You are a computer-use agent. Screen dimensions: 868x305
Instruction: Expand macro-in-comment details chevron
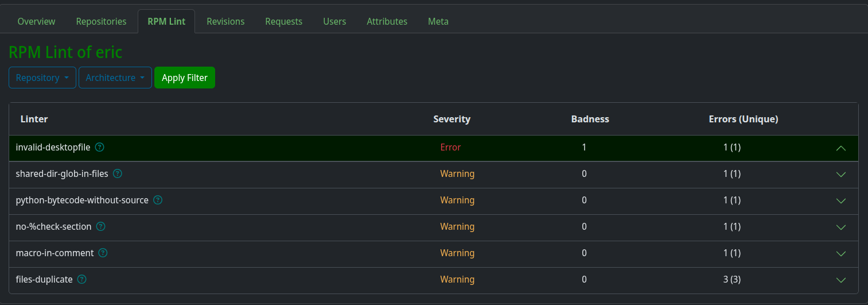click(x=841, y=253)
